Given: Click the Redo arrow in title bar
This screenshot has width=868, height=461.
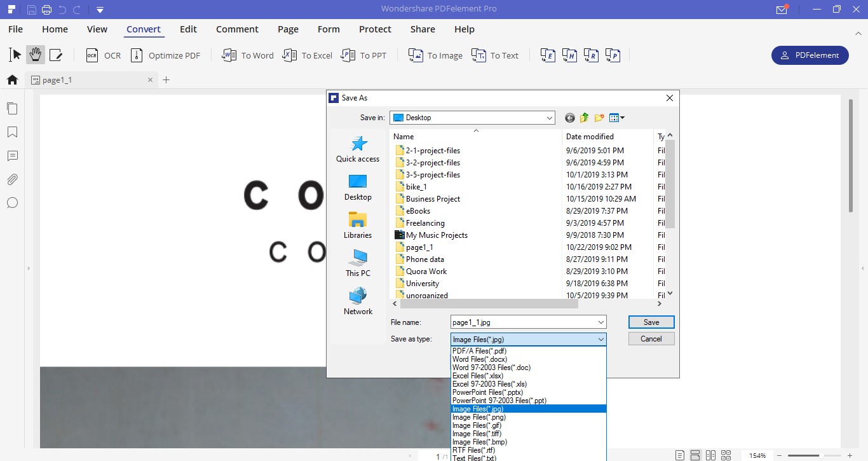Looking at the screenshot, I should pyautogui.click(x=77, y=10).
